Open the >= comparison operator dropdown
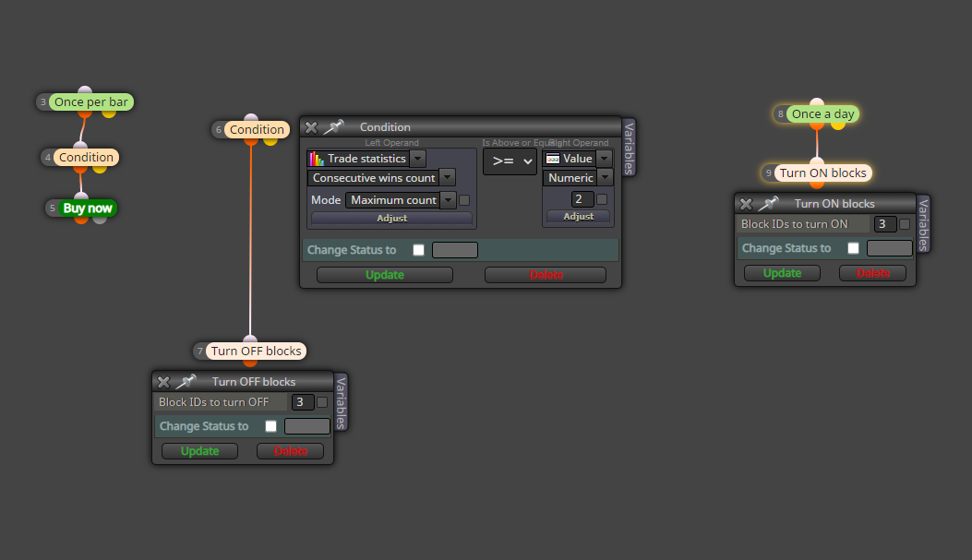This screenshot has width=972, height=560. point(510,161)
